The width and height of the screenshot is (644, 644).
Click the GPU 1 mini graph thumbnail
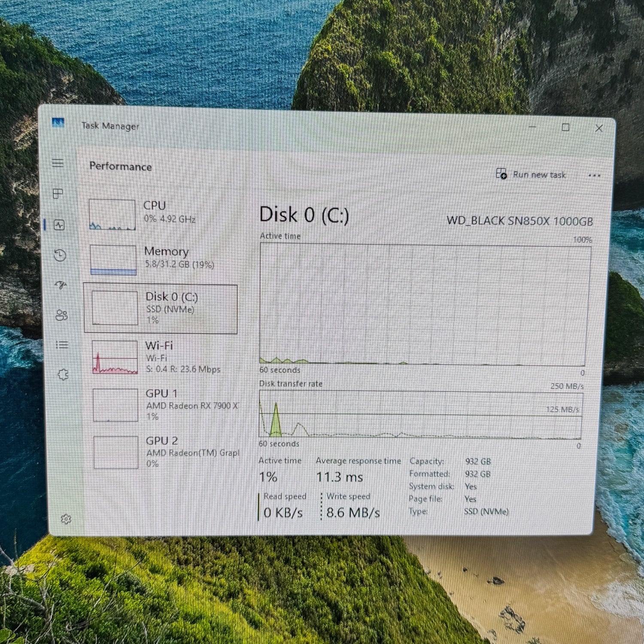click(116, 405)
